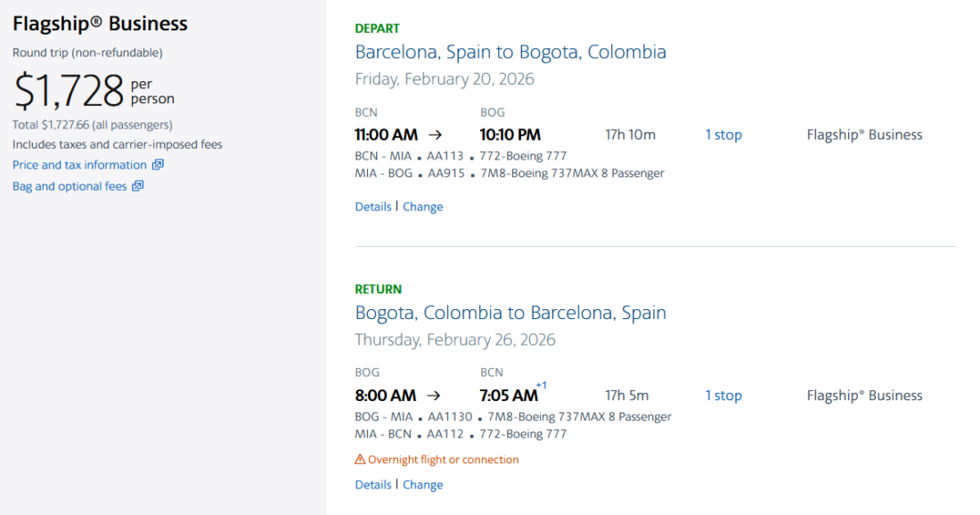
Task: Click the AA113 flight number in departing segment
Action: pos(445,156)
